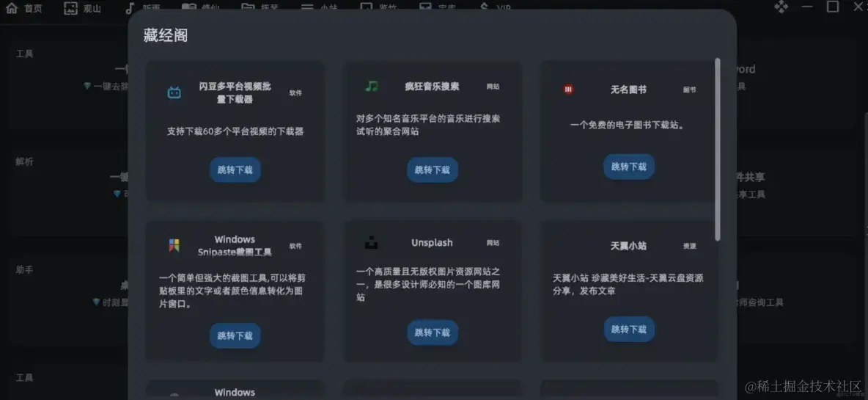Click 跳转下载 for Windows Snipaste截图工具

point(235,335)
